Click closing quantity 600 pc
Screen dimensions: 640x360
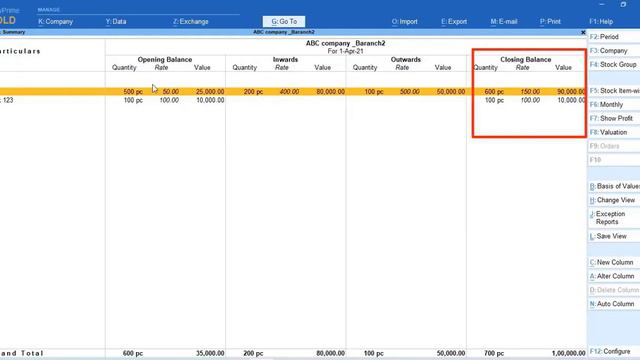(494, 92)
